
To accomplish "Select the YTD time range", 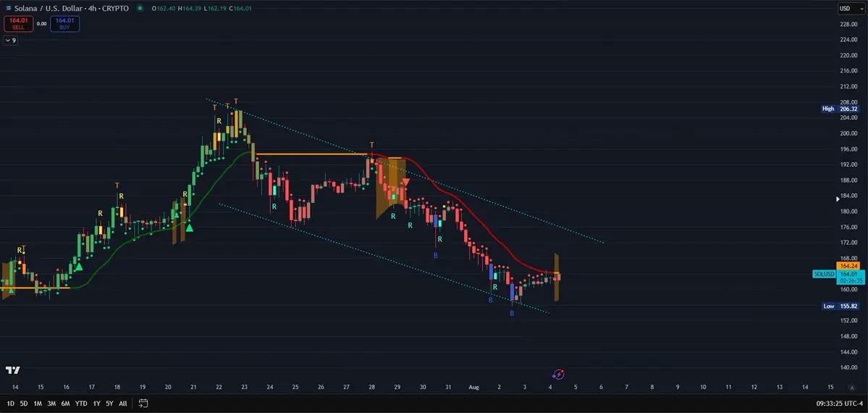I will click(81, 404).
